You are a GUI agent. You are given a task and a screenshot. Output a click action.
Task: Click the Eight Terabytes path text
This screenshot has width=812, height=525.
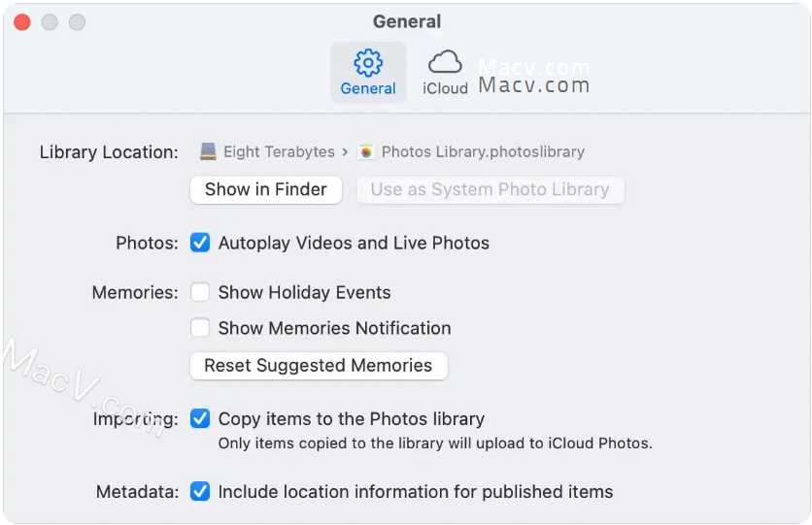pos(279,152)
